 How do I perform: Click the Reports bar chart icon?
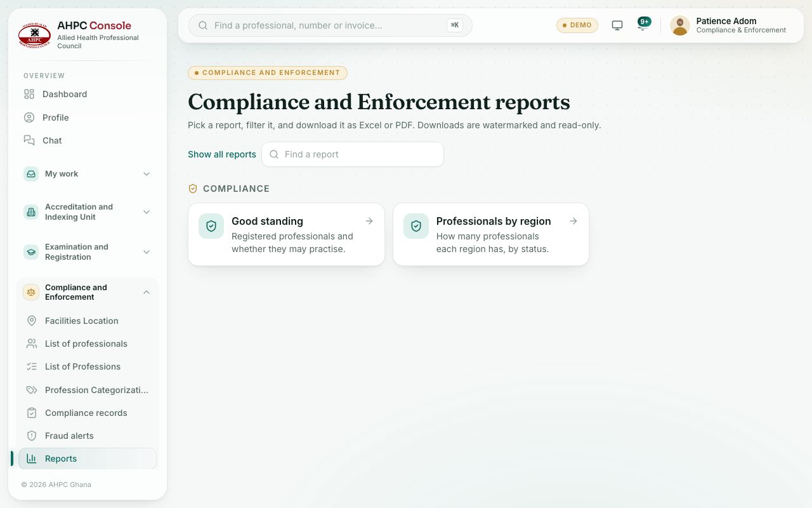tap(32, 458)
